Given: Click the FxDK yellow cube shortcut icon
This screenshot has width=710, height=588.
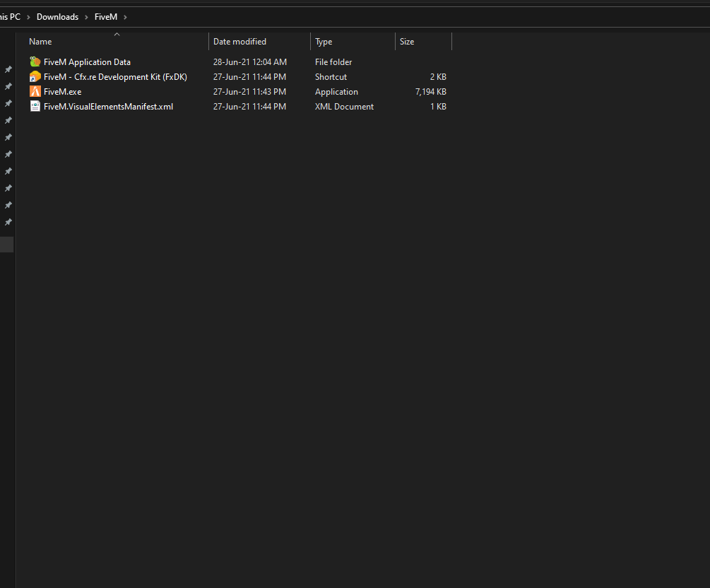Looking at the screenshot, I should click(x=35, y=76).
